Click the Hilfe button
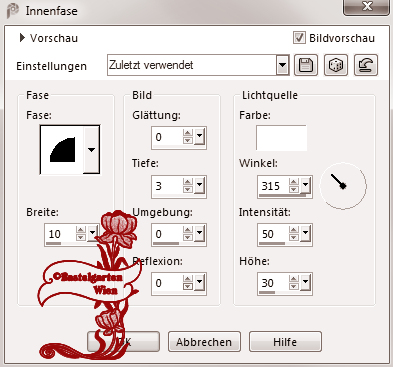Viewport: 393px width, 367px height. point(285,342)
